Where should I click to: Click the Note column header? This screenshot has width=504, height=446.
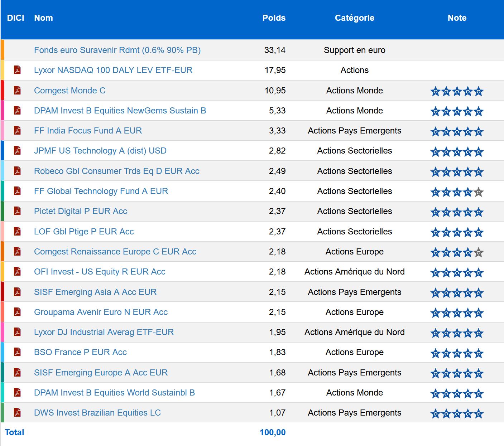[x=457, y=18]
